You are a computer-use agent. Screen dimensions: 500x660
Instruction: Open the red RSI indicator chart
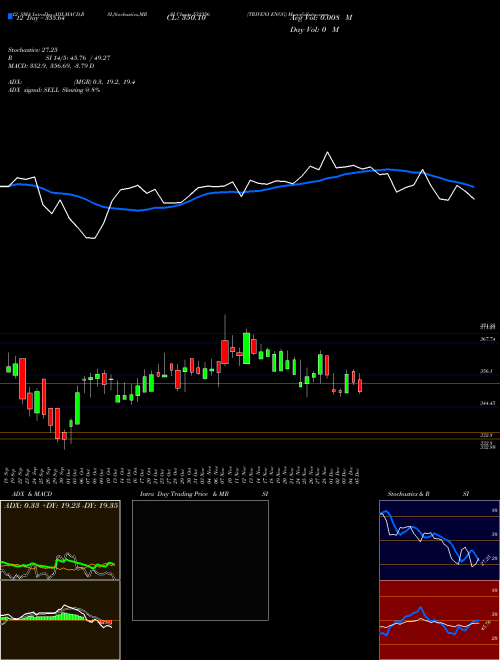click(439, 620)
